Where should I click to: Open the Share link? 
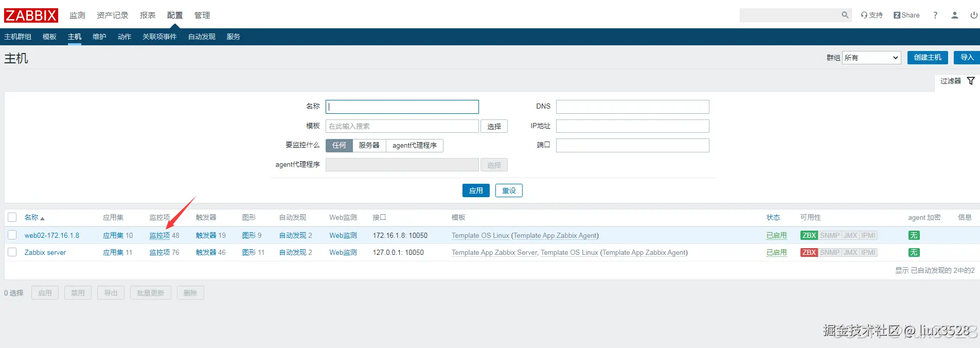coord(906,15)
